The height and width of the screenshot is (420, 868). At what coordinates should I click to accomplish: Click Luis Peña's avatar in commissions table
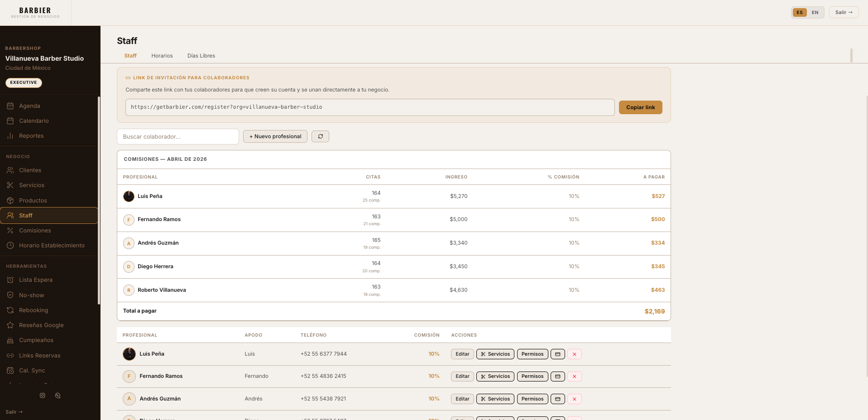[129, 196]
